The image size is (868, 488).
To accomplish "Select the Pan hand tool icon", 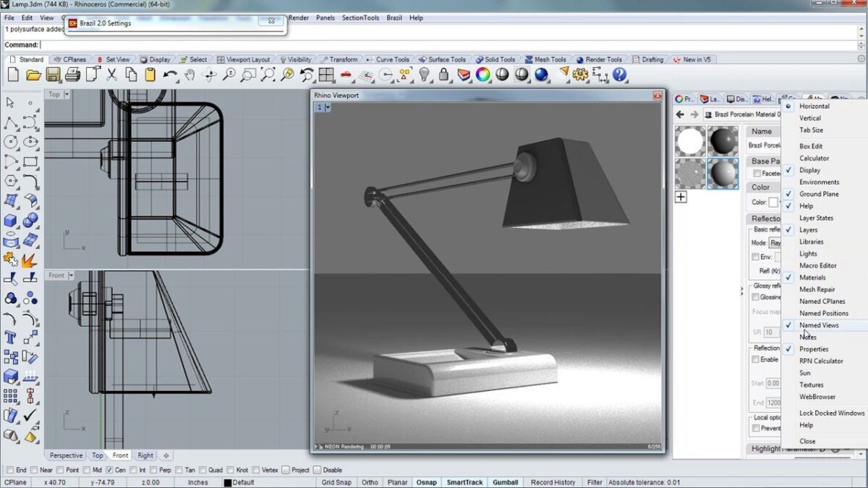I will pyautogui.click(x=190, y=74).
